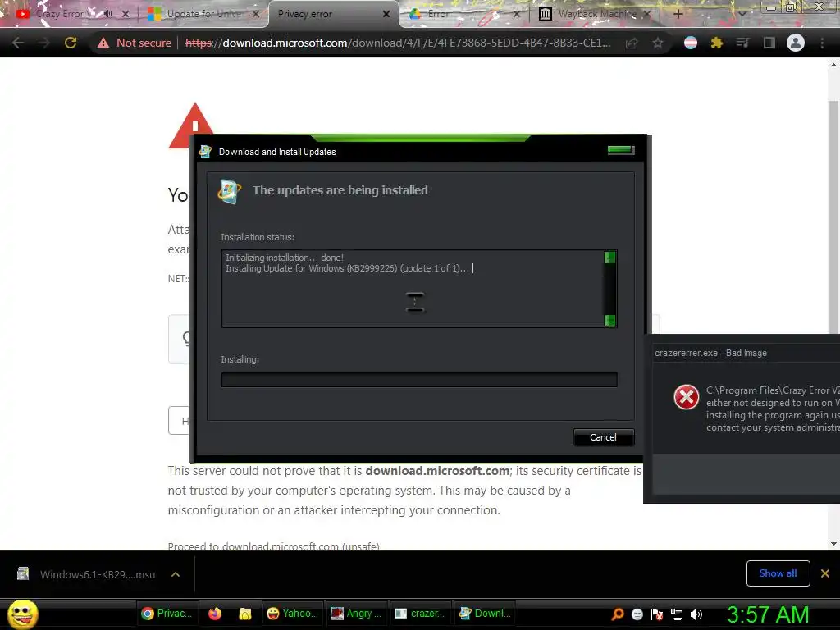Click the Not secure warning indicator

coord(135,43)
